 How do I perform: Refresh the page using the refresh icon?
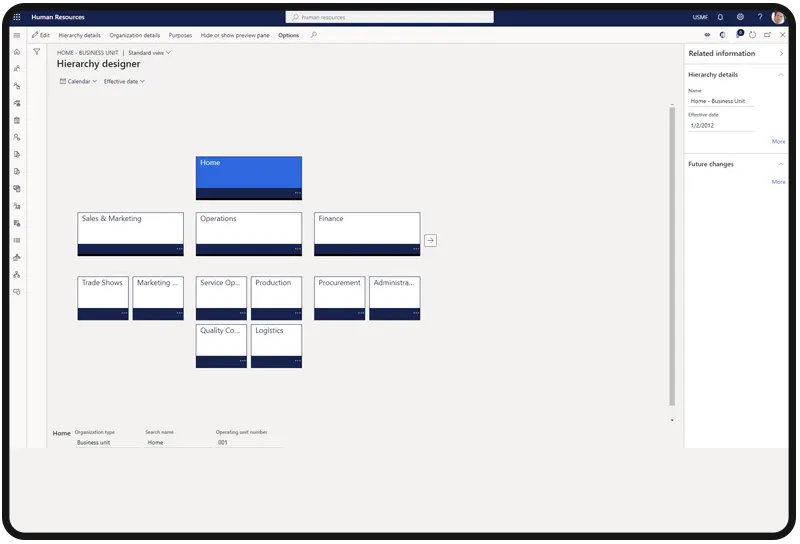752,35
